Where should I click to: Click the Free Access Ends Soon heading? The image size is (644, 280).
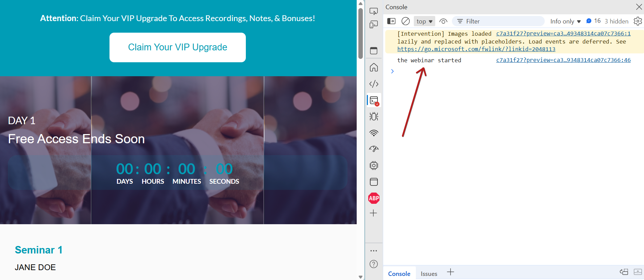(x=77, y=139)
